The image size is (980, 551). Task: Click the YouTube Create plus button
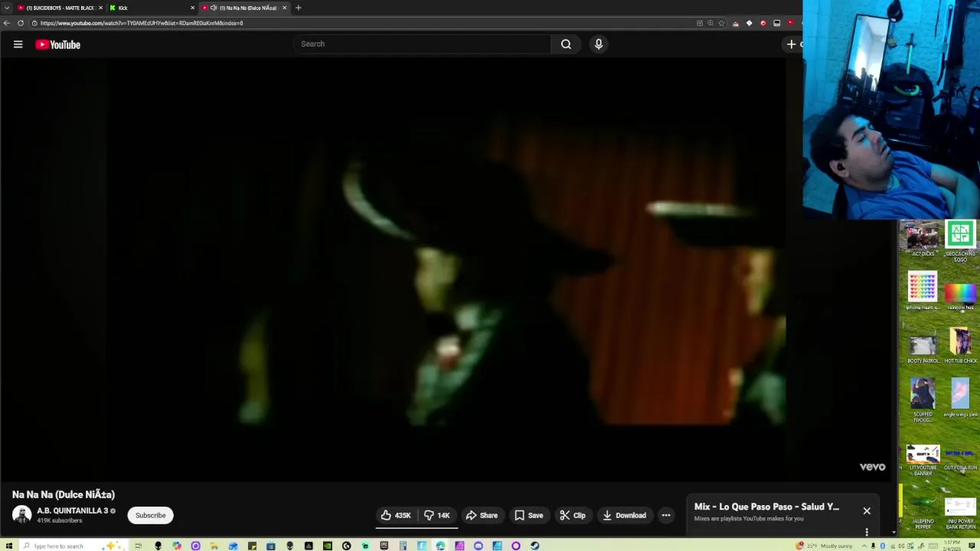click(792, 44)
